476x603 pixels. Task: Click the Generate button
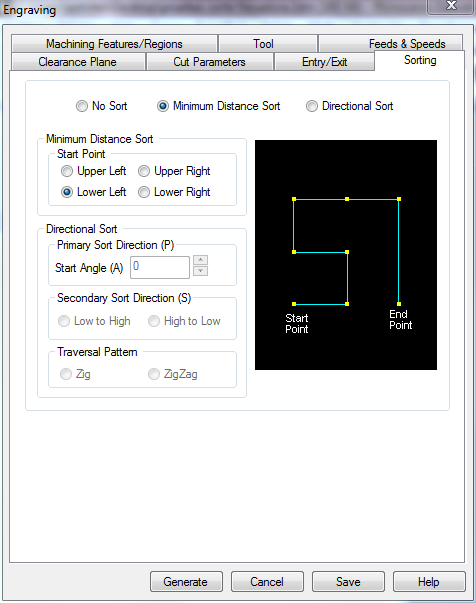(x=186, y=581)
